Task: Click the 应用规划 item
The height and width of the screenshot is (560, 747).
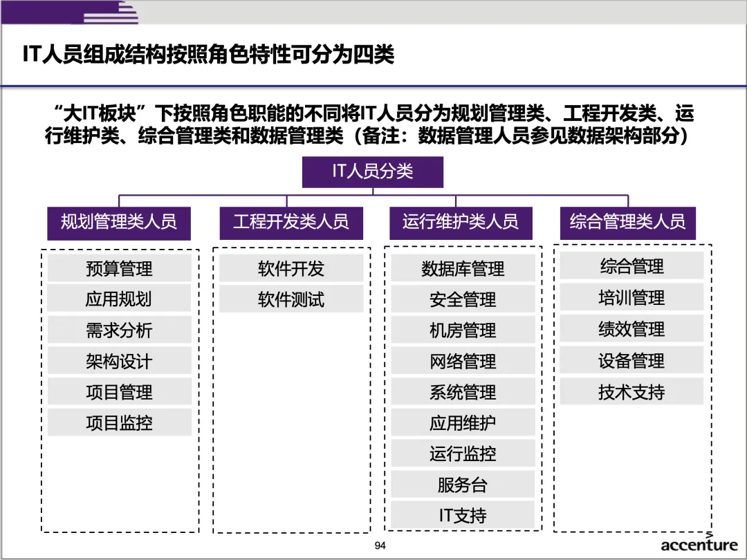Action: [x=120, y=299]
